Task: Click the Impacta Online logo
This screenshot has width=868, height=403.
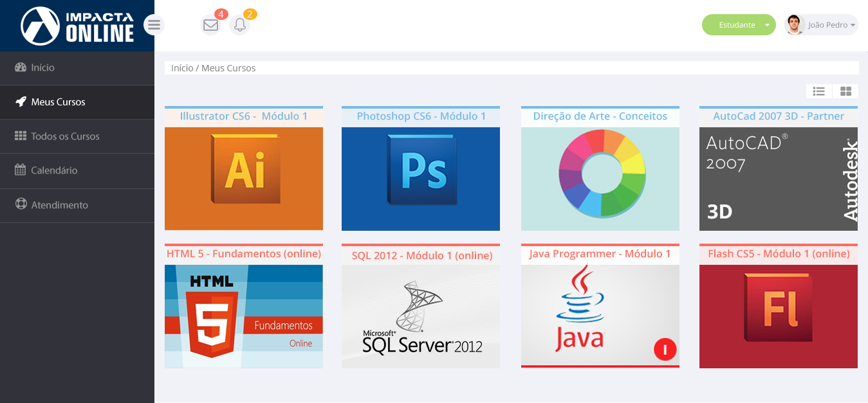Action: pyautogui.click(x=77, y=26)
